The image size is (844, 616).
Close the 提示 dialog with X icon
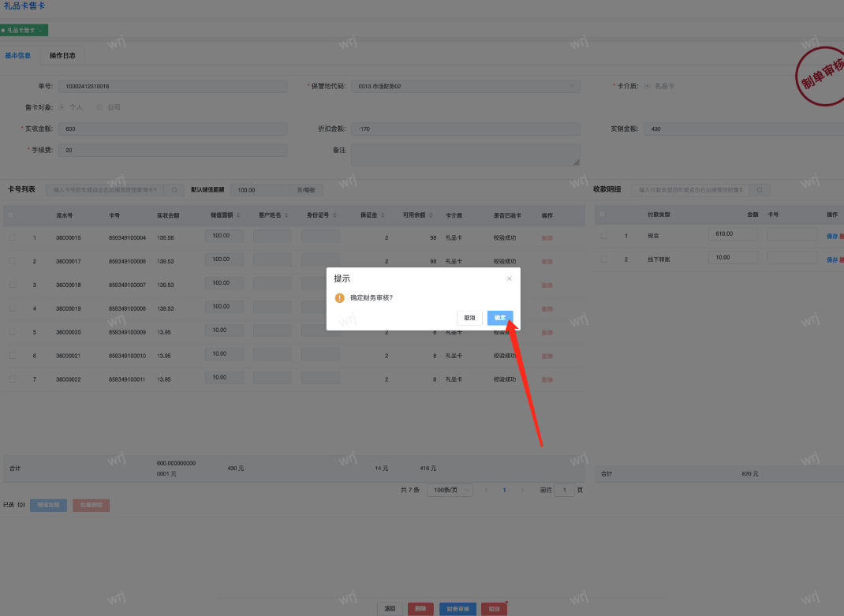click(x=510, y=278)
